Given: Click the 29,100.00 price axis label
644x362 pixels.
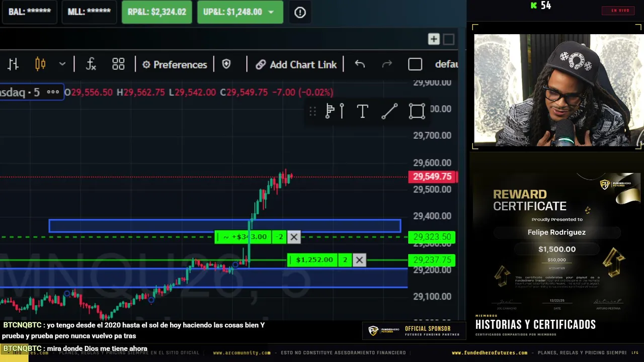Looking at the screenshot, I should coord(432,297).
